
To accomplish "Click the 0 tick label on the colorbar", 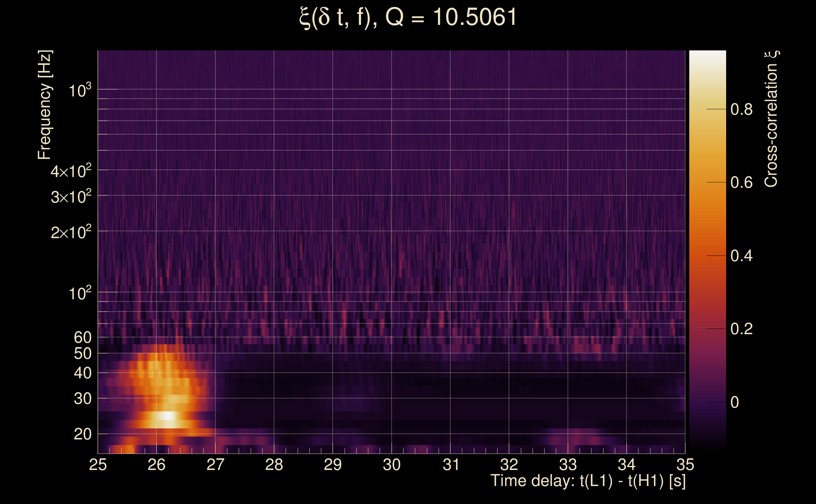I will click(735, 402).
